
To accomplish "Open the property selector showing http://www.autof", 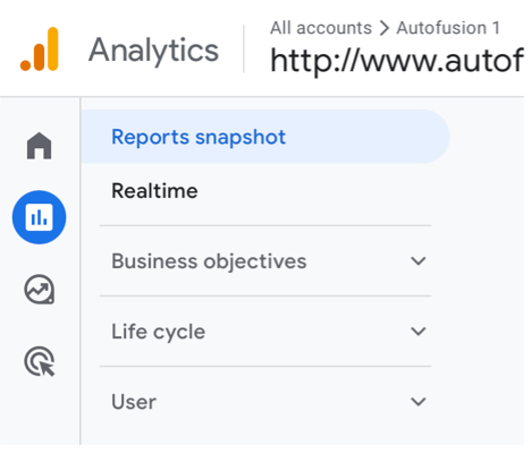I will 397,61.
